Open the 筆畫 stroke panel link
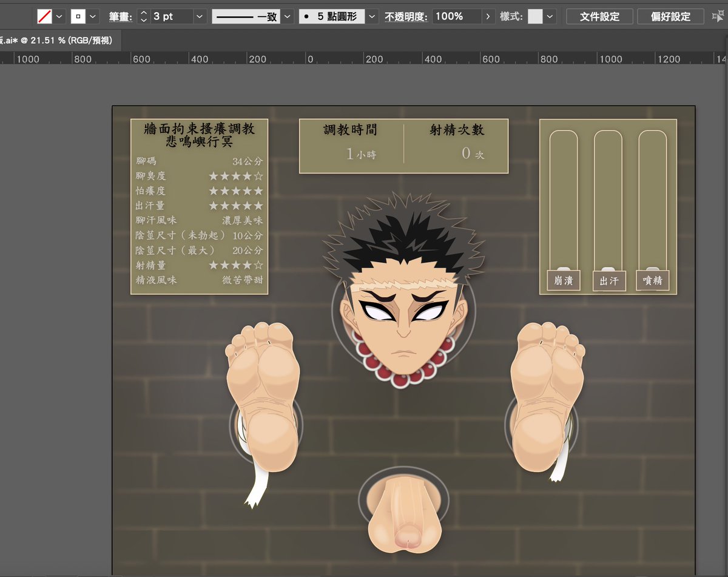Image resolution: width=728 pixels, height=577 pixels. [121, 16]
